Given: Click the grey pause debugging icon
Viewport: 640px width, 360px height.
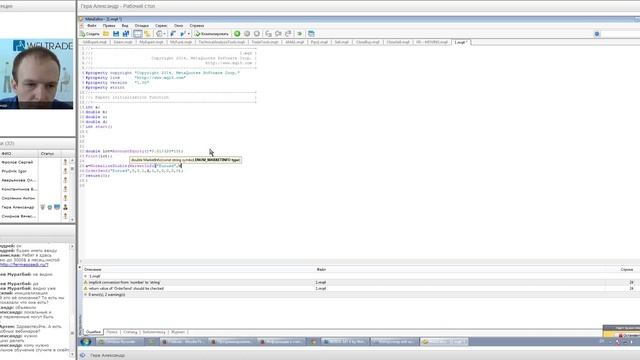Looking at the screenshot, I should tap(247, 34).
